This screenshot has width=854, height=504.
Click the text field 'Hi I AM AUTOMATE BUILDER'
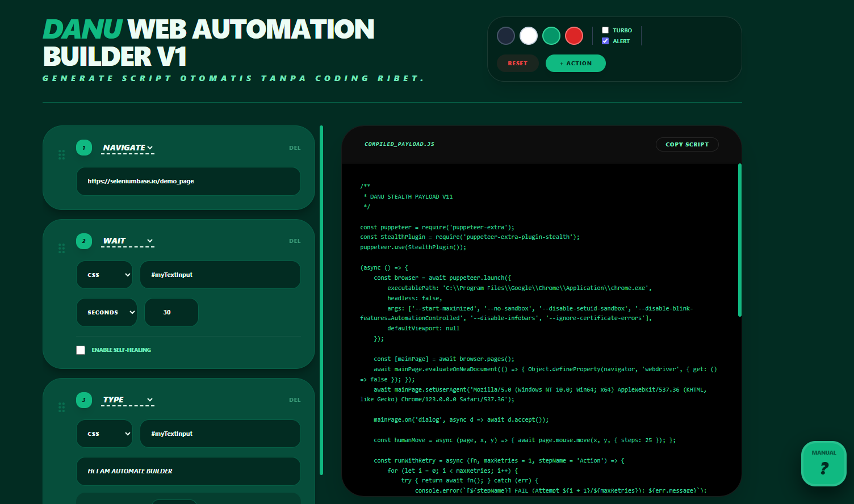point(189,471)
